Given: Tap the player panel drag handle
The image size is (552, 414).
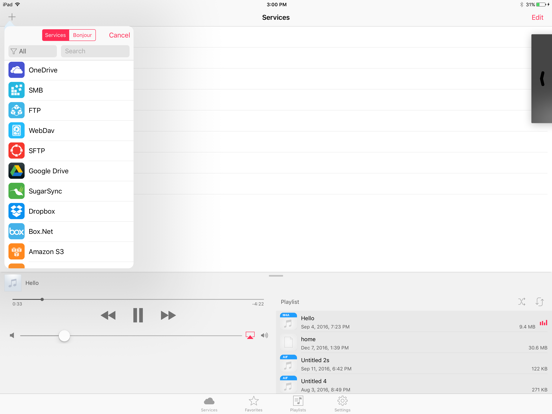Looking at the screenshot, I should (x=276, y=276).
